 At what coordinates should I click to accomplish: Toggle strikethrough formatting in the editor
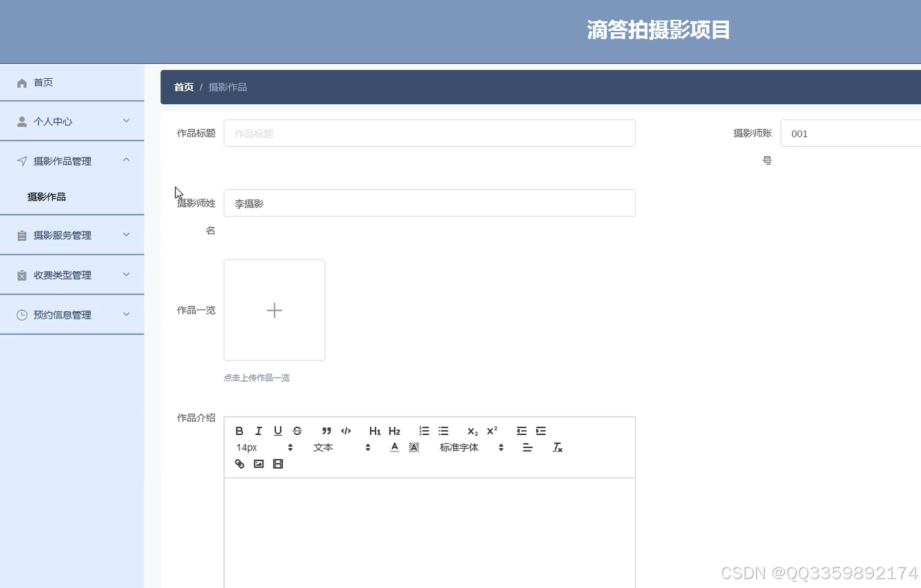pos(297,431)
